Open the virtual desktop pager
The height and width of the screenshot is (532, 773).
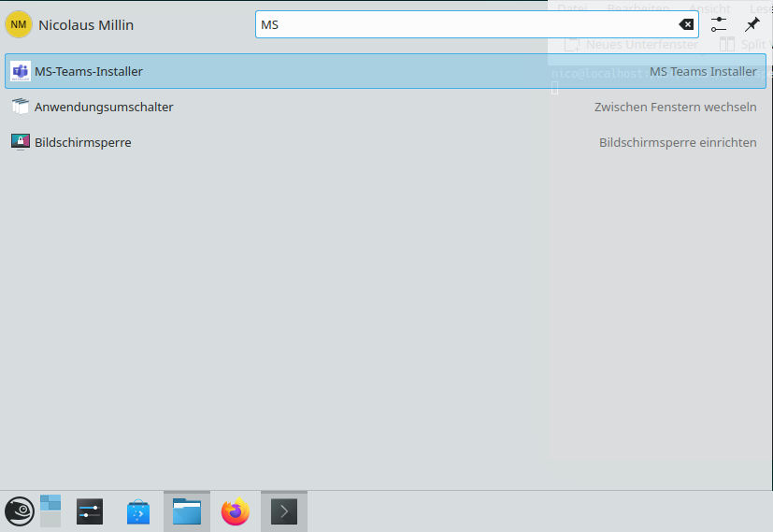tap(50, 511)
